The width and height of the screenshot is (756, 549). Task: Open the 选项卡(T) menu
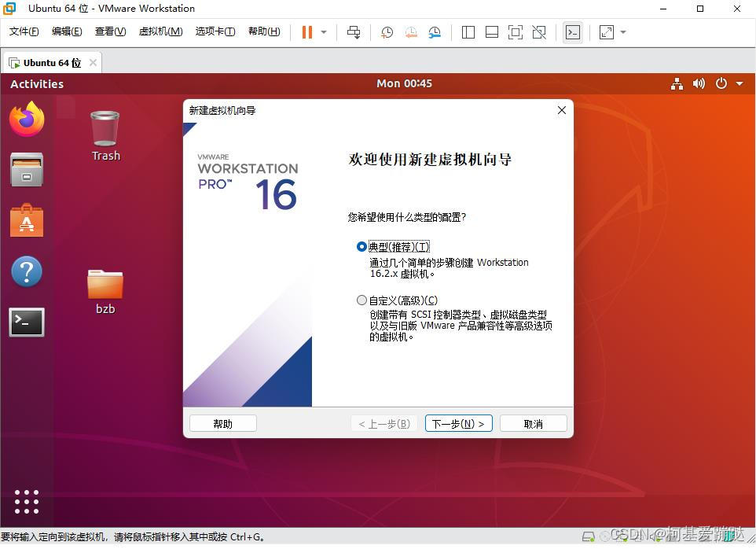point(215,31)
